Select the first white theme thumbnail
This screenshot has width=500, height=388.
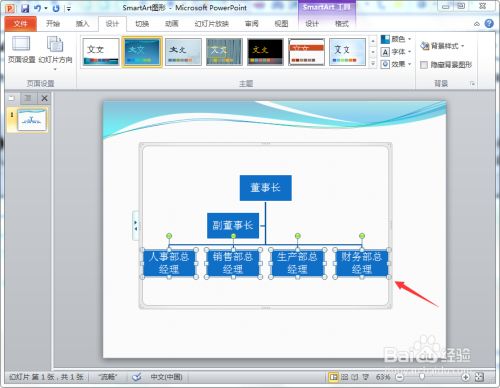click(x=101, y=52)
